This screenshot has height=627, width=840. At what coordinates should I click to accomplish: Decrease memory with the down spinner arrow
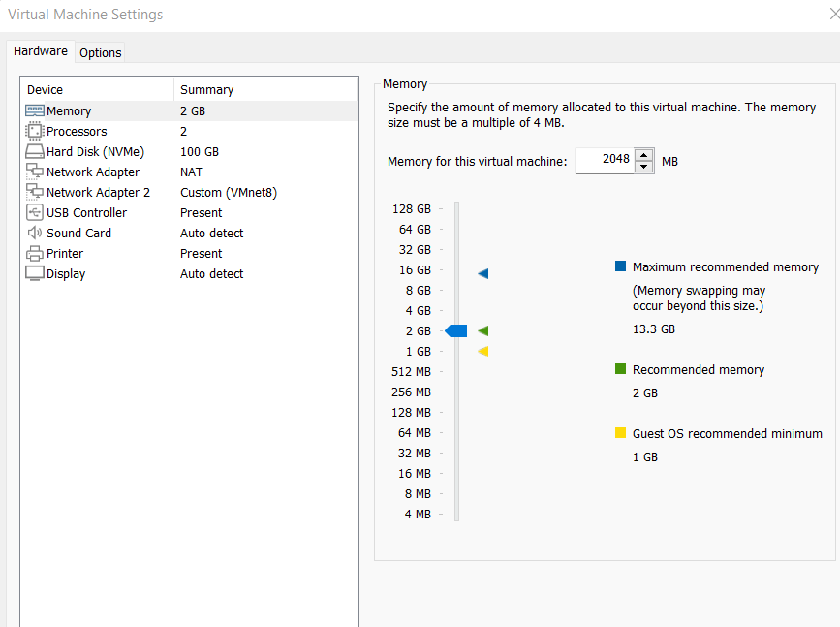coord(644,167)
